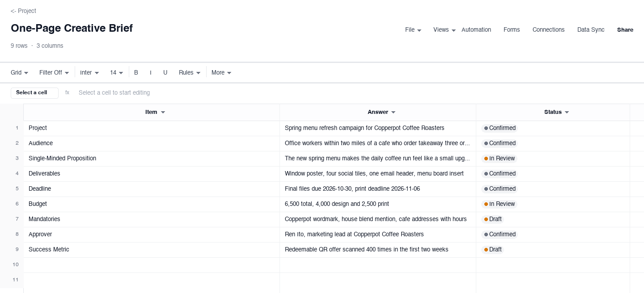The height and width of the screenshot is (293, 644).
Task: Select the 'Redeemable QR offer scanned' answer
Action: (x=378, y=250)
